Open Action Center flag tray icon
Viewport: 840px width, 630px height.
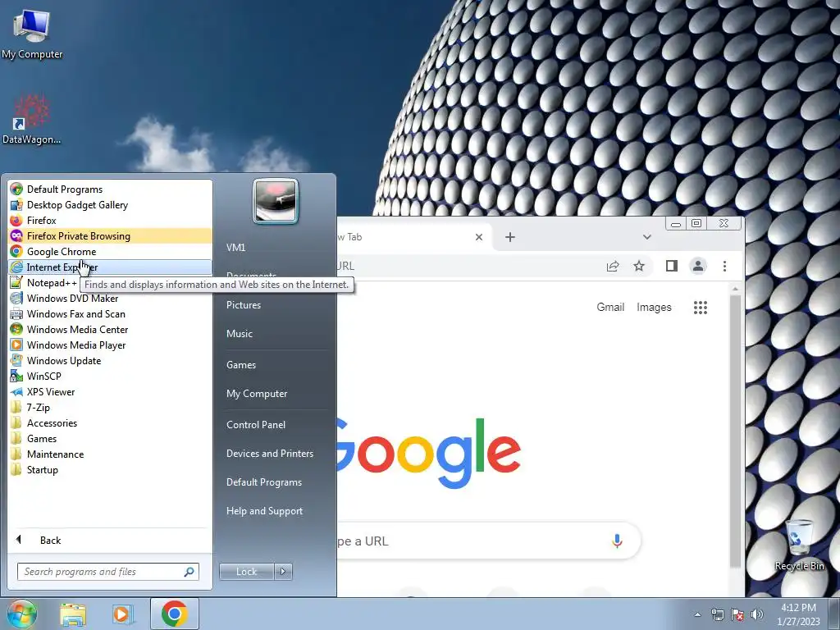(x=737, y=614)
